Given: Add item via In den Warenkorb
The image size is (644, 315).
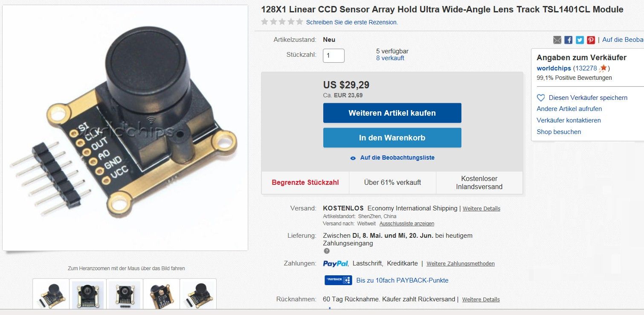Looking at the screenshot, I should click(392, 137).
